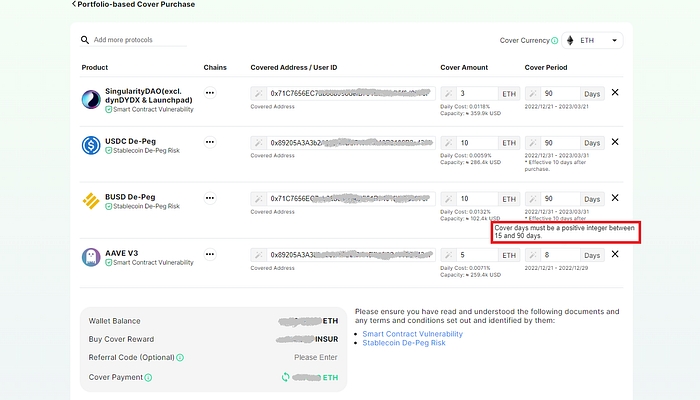The height and width of the screenshot is (400, 700).
Task: Delete the AAVE V3 cover row
Action: point(615,254)
